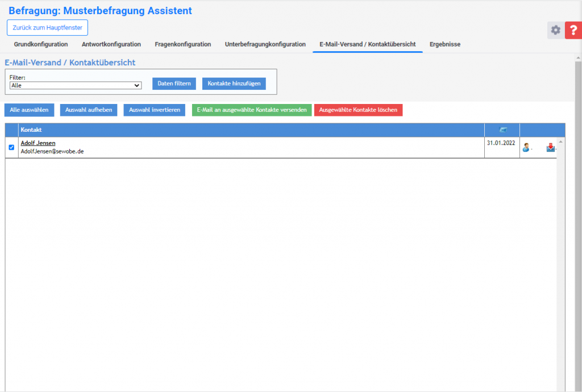Open the Ergebnisse tab
Screen dimensions: 582x392
pyautogui.click(x=445, y=44)
